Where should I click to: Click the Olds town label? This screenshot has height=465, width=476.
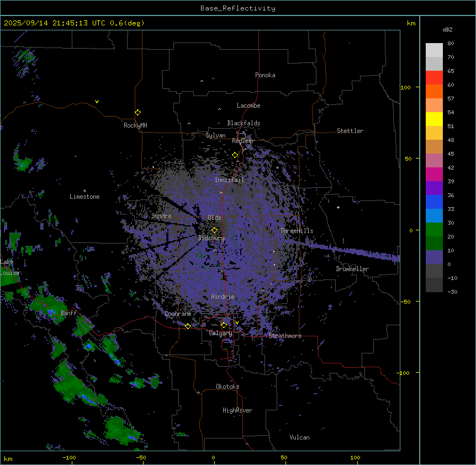tap(214, 218)
